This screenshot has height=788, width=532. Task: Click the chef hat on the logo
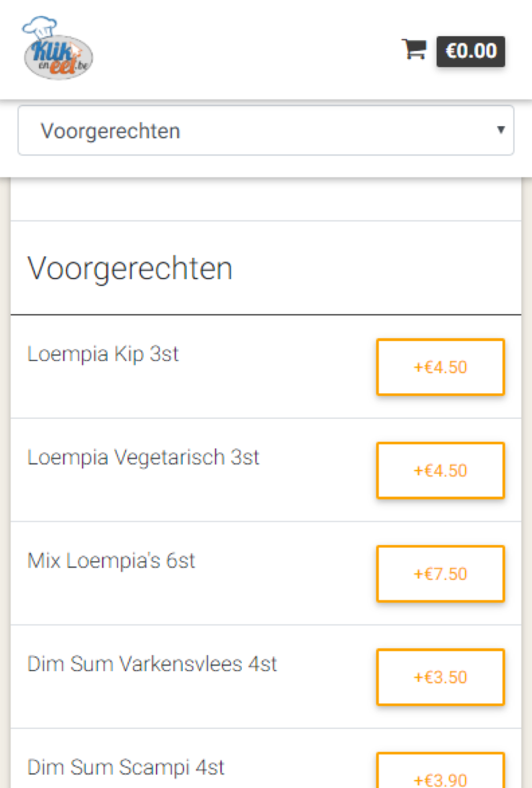pos(39,27)
